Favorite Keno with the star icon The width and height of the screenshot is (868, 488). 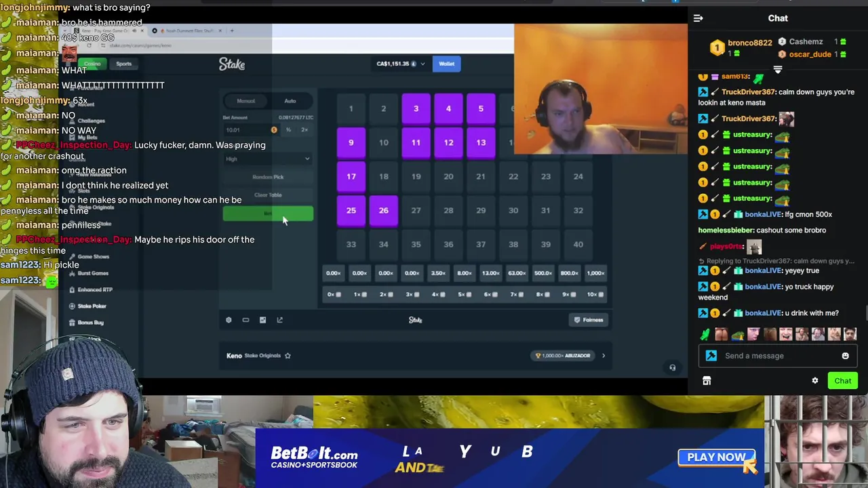coord(288,355)
